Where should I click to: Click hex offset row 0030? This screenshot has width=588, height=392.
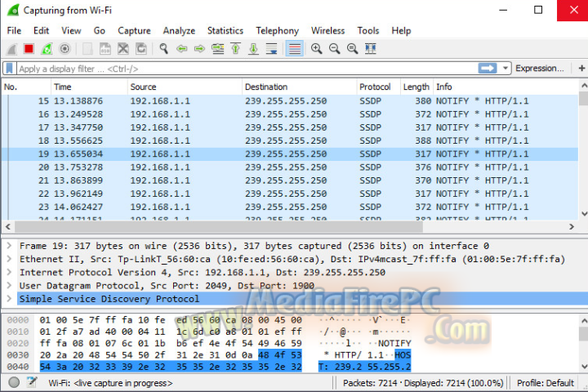click(18, 355)
